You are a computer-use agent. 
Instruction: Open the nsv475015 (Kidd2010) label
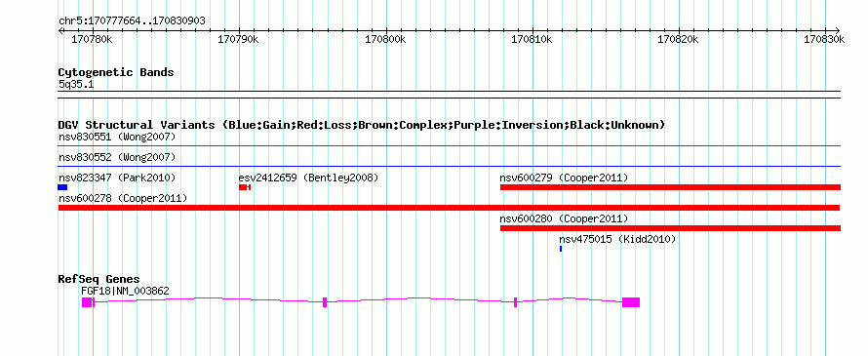click(617, 239)
